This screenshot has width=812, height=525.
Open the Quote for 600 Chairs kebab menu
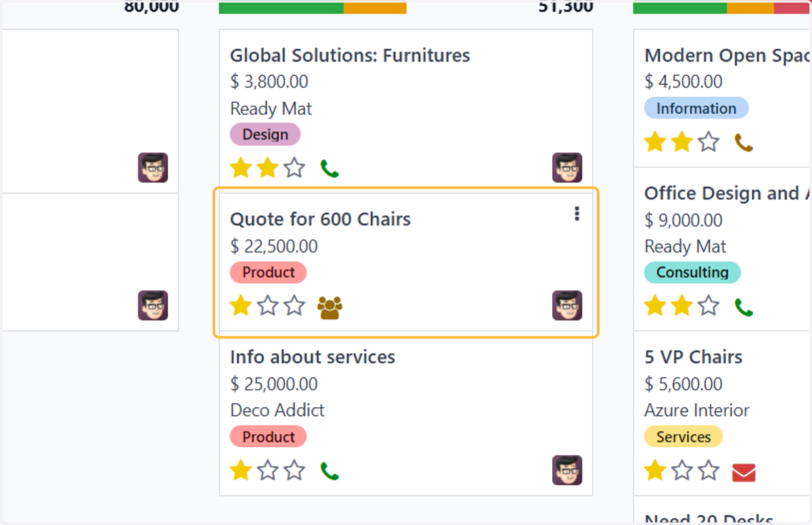pyautogui.click(x=577, y=214)
